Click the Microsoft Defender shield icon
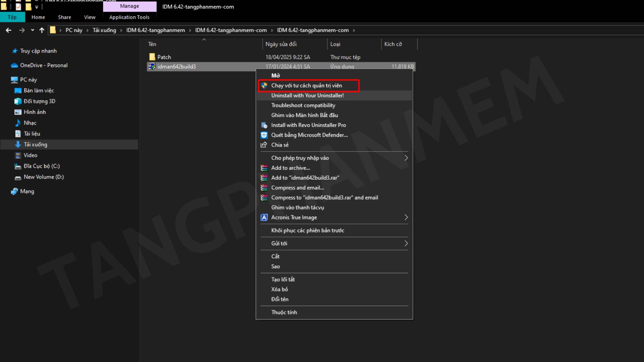Screen dimensions: 644x362 pos(264,135)
